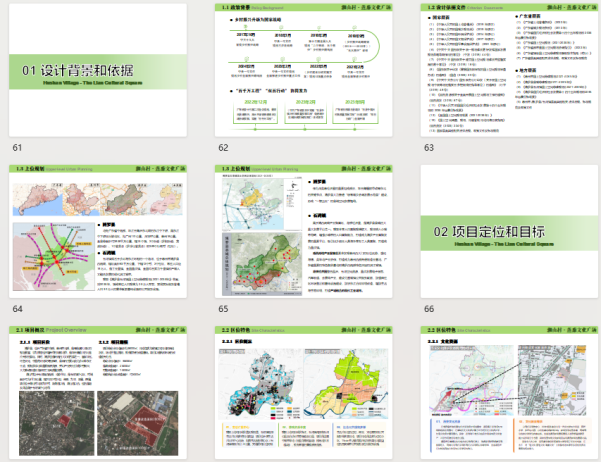The width and height of the screenshot is (601, 462).
Task: Click slide number label 64
Action: [17, 309]
